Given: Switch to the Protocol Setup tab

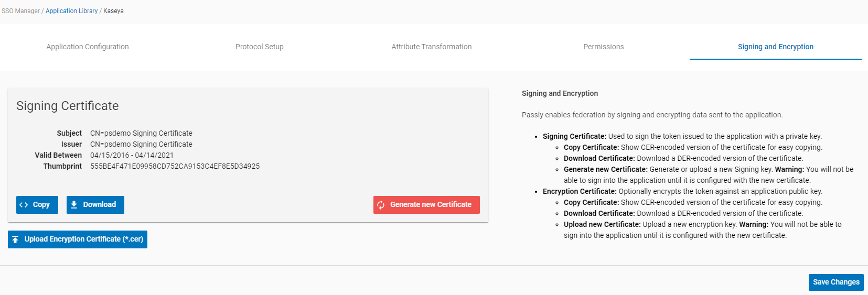Looking at the screenshot, I should [260, 47].
